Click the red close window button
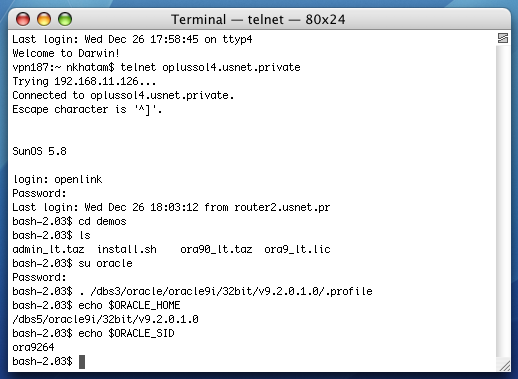The width and height of the screenshot is (518, 379). pyautogui.click(x=23, y=19)
